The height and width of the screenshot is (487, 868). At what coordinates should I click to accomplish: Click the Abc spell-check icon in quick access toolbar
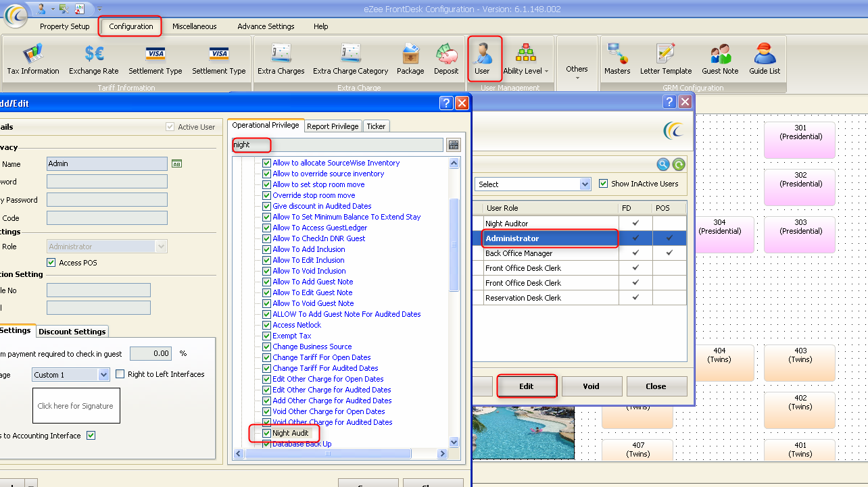[79, 8]
